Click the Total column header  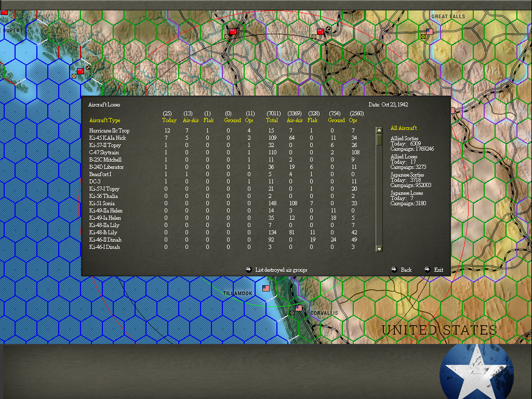pyautogui.click(x=272, y=120)
